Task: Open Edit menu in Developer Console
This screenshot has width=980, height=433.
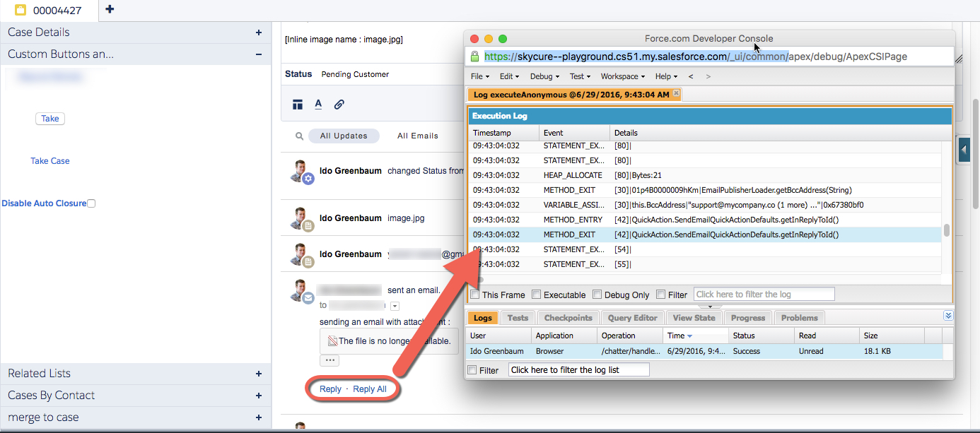Action: coord(509,76)
